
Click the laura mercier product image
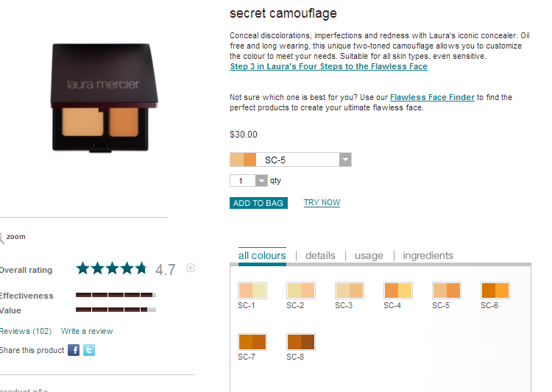105,98
